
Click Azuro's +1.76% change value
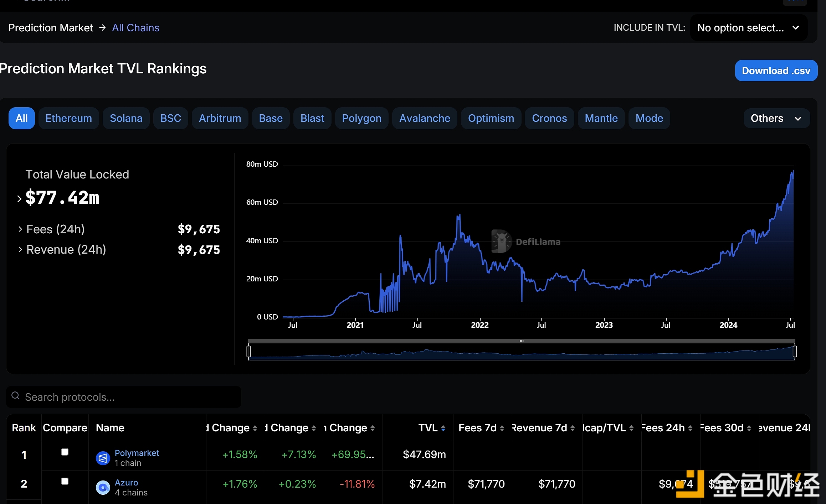coord(240,484)
